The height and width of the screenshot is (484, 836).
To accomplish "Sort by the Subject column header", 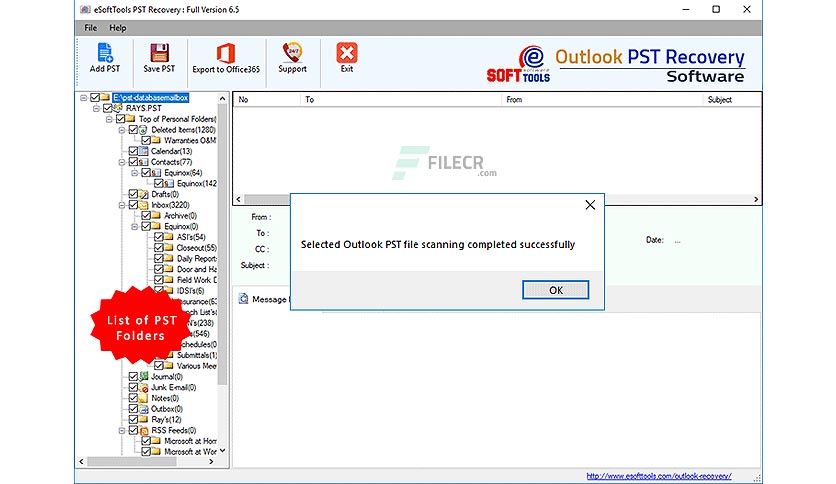I will pyautogui.click(x=733, y=100).
